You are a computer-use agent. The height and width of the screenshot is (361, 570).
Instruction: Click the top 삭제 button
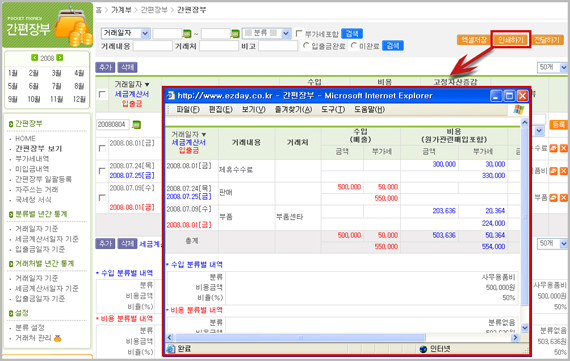pyautogui.click(x=127, y=67)
